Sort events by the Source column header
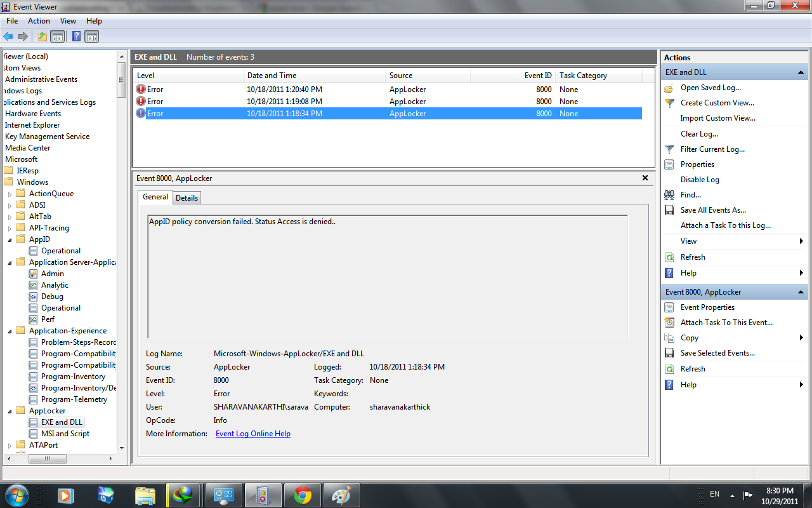This screenshot has height=508, width=812. [x=428, y=76]
